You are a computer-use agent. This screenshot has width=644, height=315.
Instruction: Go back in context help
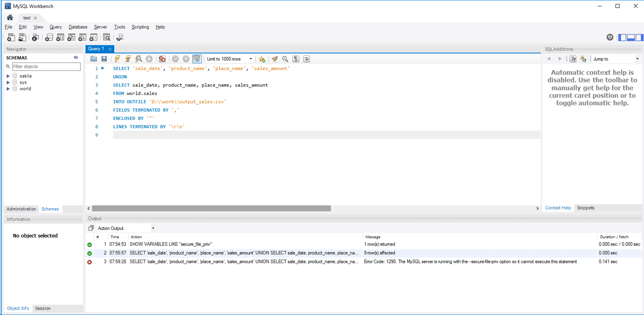[x=549, y=59]
